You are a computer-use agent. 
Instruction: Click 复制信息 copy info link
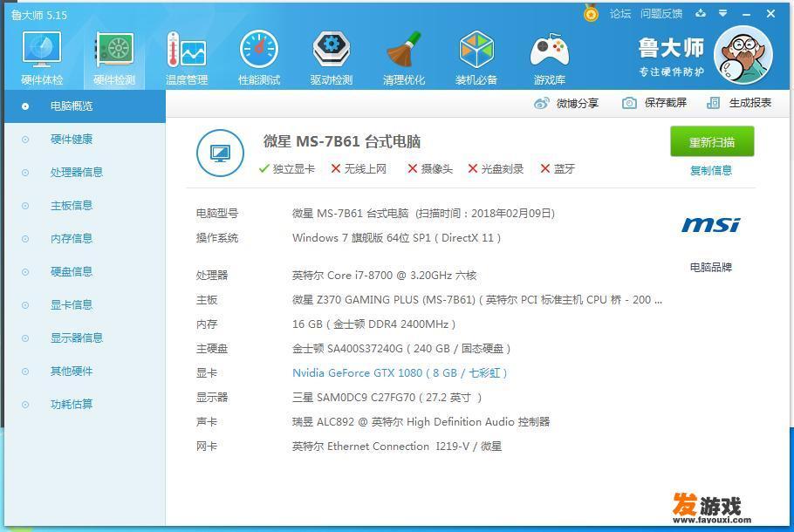click(x=711, y=171)
